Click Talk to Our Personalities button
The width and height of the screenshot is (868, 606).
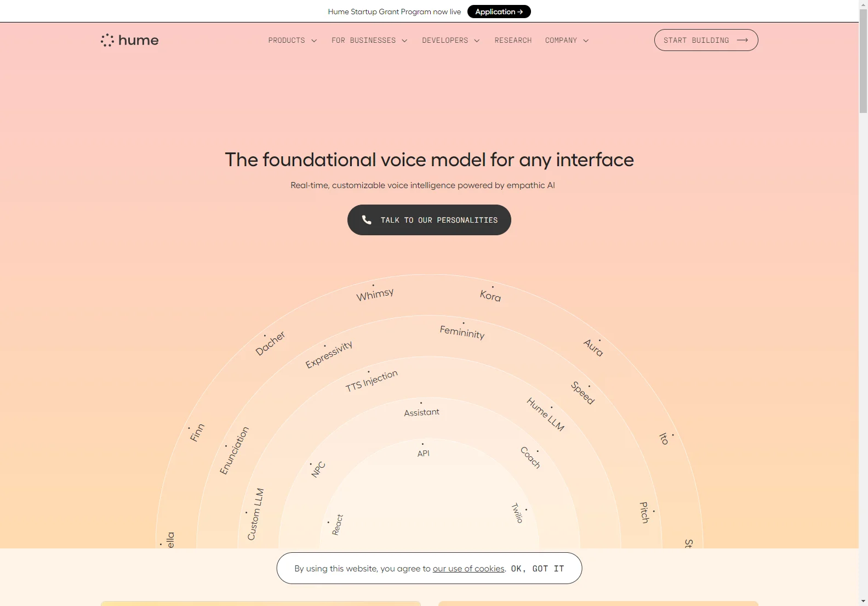(429, 220)
